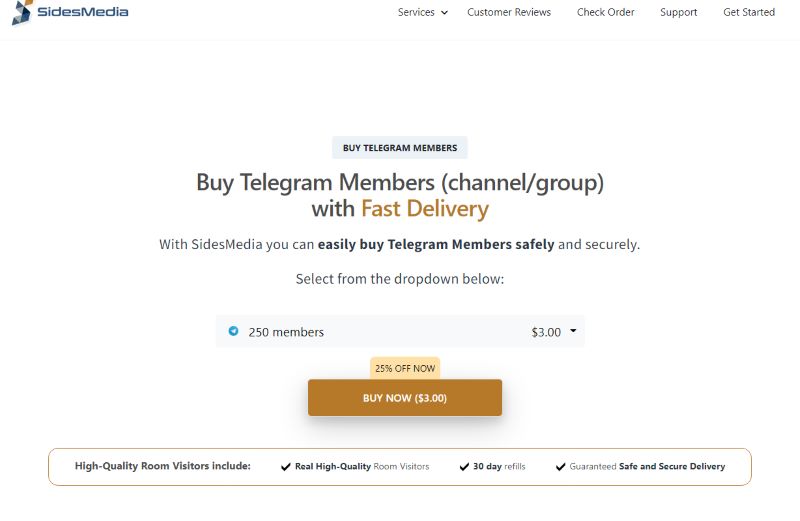Click the $3.00 price in the selector
The width and height of the screenshot is (800, 521).
click(x=546, y=332)
